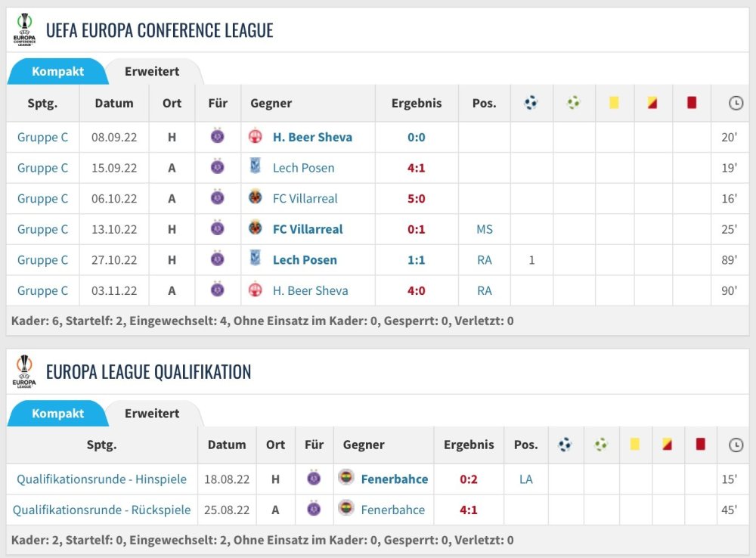Click red card icon in Conference League header

(691, 103)
